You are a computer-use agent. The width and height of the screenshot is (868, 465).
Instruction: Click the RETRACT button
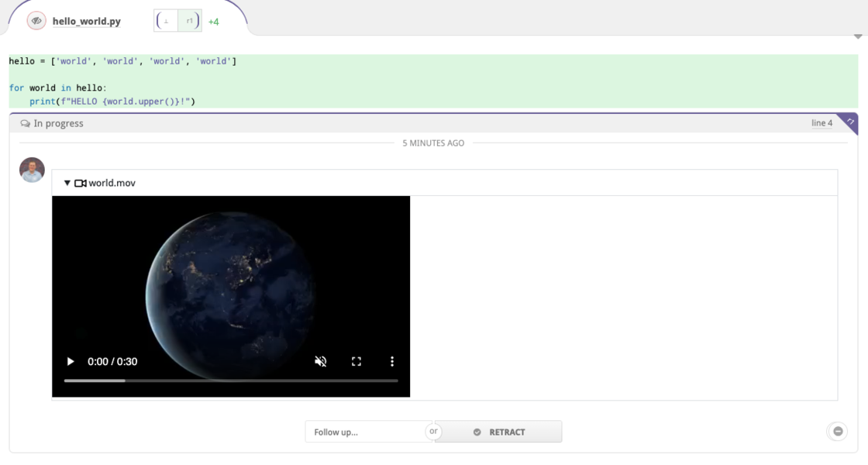[499, 432]
